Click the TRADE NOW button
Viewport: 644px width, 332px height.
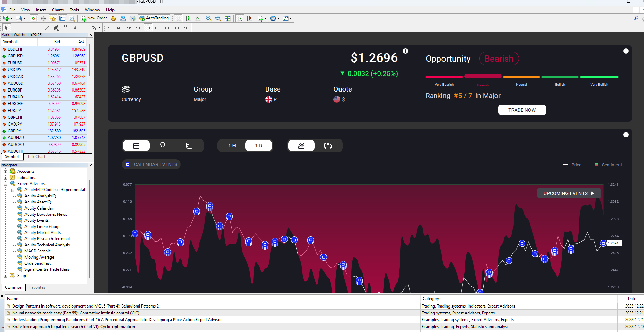522,110
